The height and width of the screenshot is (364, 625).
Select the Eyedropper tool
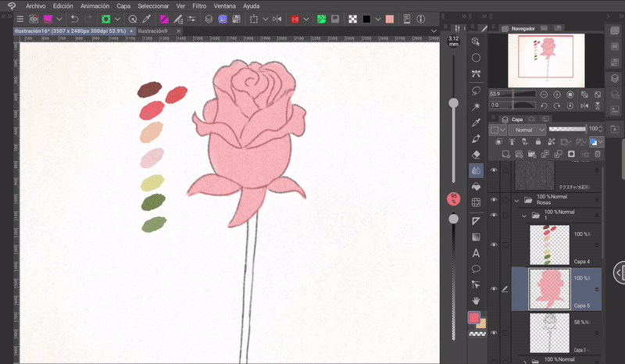click(476, 123)
